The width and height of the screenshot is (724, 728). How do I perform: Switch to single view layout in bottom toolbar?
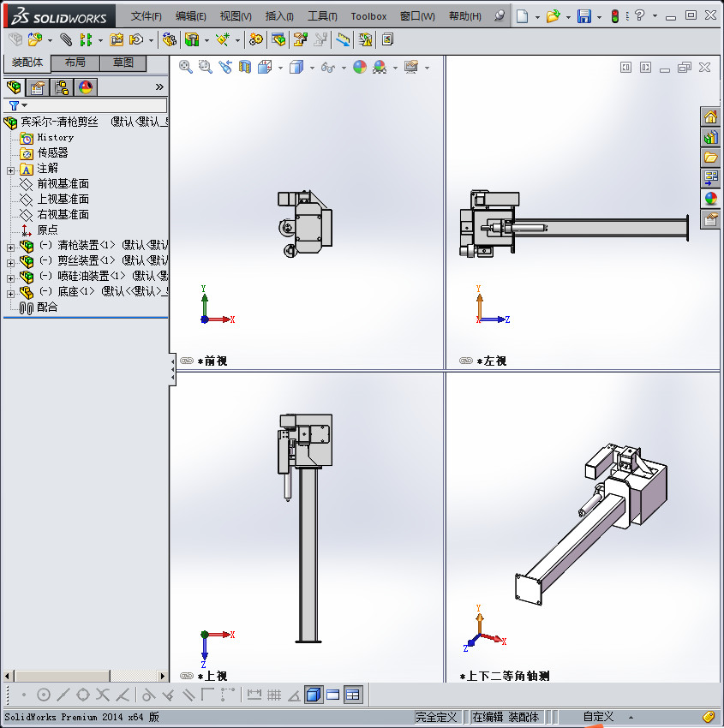pos(333,695)
